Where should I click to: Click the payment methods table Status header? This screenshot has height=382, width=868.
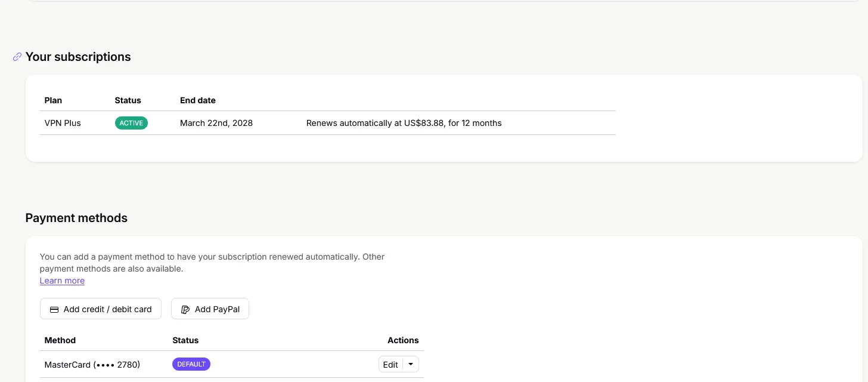pos(185,340)
